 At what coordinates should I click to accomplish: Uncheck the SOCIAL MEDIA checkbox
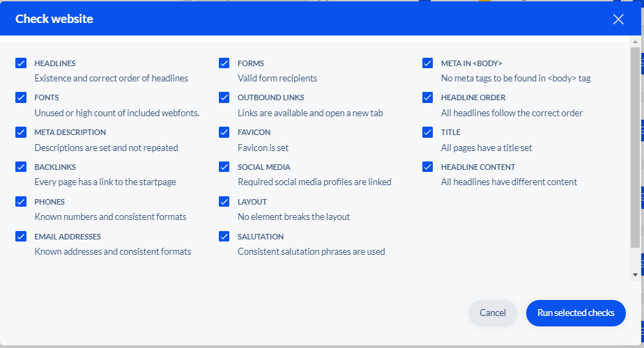pos(224,166)
